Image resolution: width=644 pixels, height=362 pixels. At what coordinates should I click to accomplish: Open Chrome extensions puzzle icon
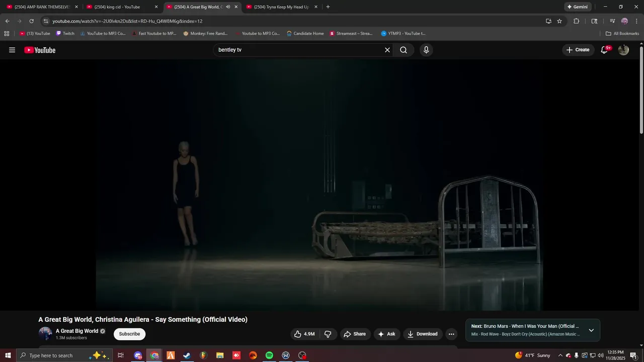576,21
